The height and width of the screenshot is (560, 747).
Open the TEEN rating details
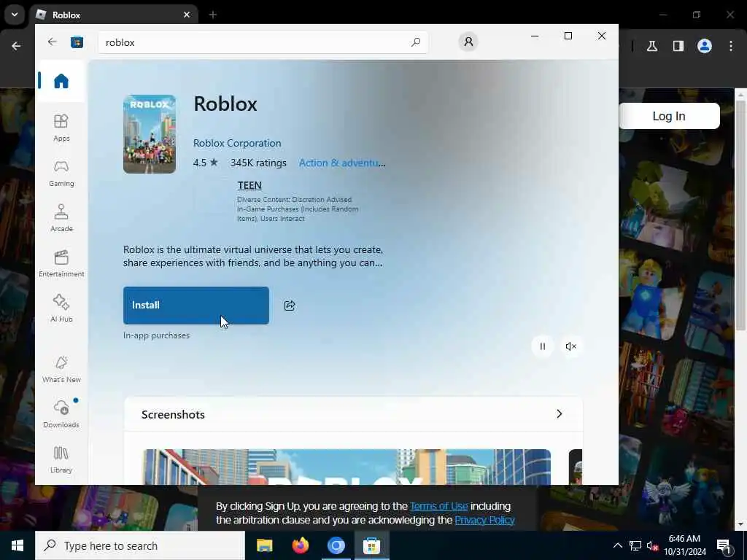point(249,185)
